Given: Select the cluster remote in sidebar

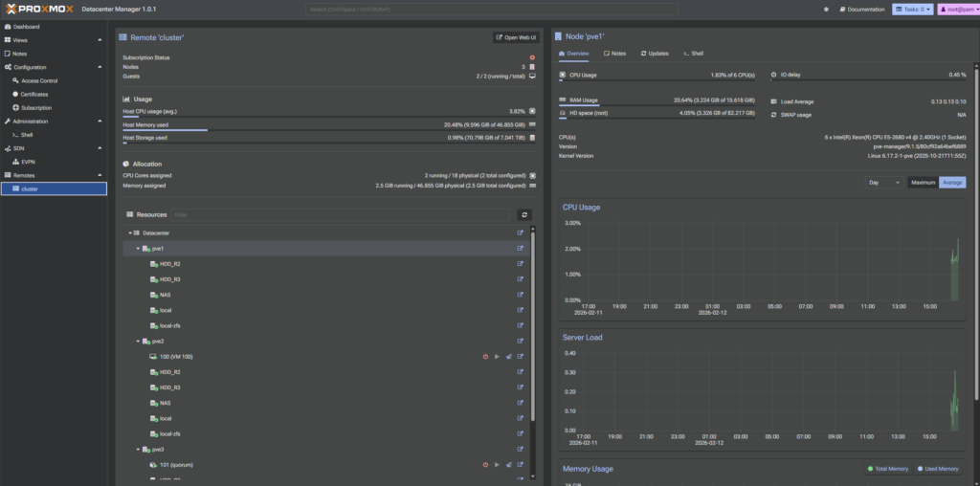Looking at the screenshot, I should pos(54,188).
